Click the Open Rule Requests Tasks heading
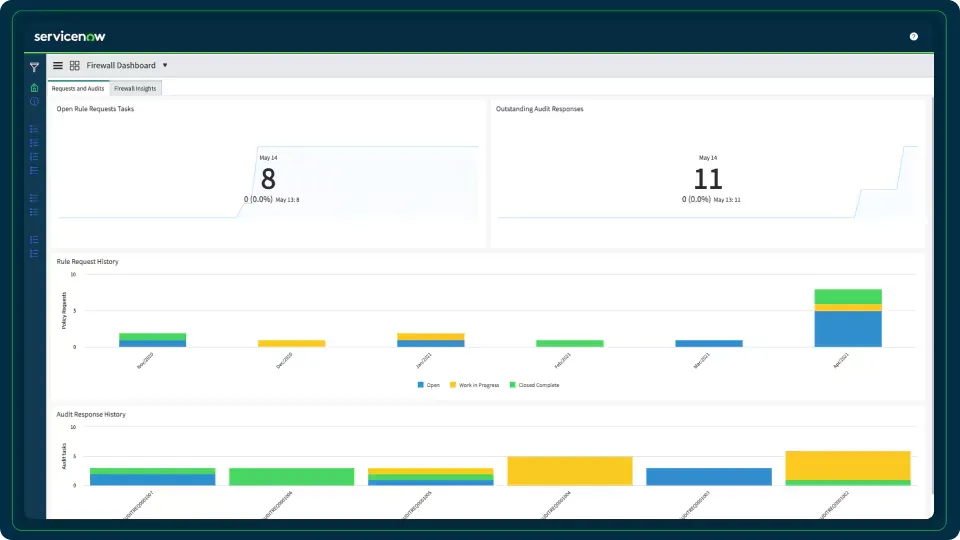 (95, 109)
